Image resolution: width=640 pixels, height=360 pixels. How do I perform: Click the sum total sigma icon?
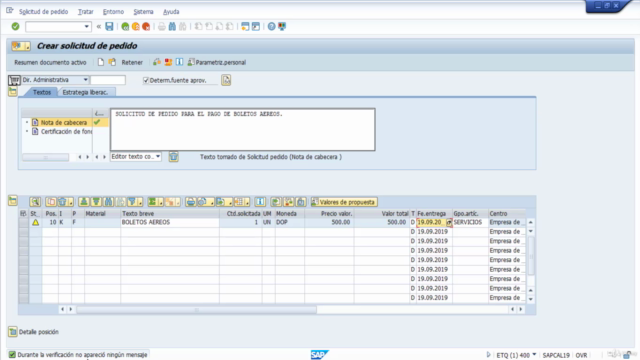[x=153, y=202]
